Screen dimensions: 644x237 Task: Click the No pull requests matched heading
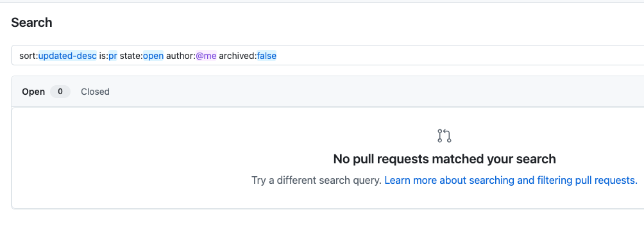click(445, 159)
